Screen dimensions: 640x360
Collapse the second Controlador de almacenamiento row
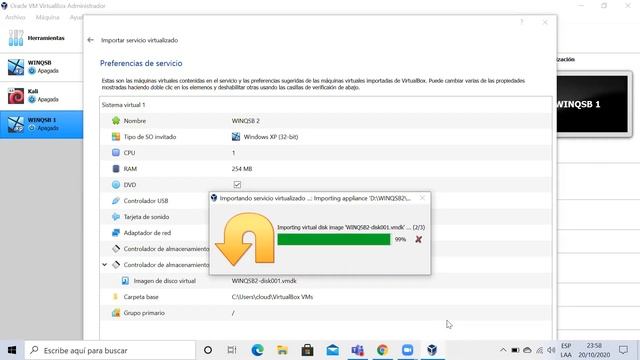[x=104, y=265]
